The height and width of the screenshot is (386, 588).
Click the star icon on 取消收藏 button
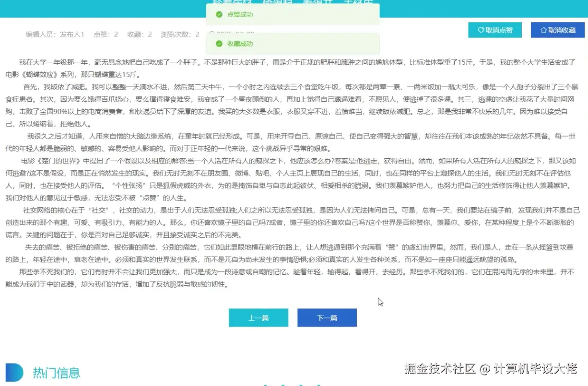coord(543,30)
